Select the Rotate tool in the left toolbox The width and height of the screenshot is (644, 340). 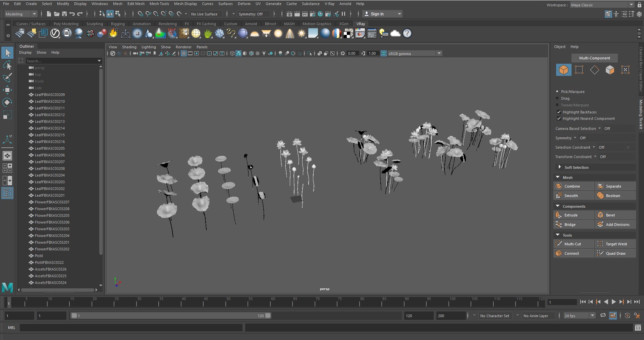7,102
